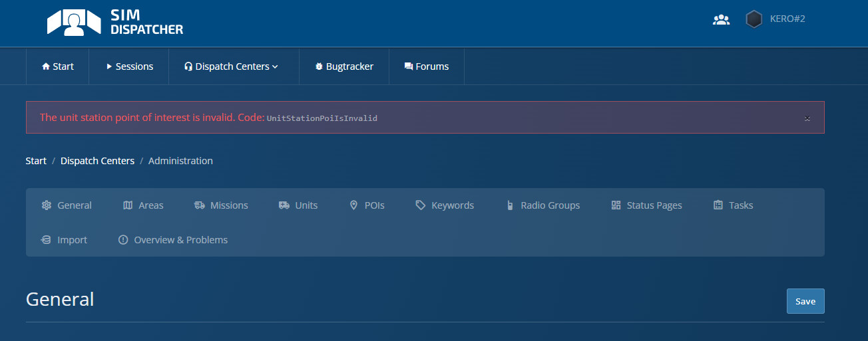Click the Sim Dispatcher logo
This screenshot has height=341, width=868.
pos(114,23)
